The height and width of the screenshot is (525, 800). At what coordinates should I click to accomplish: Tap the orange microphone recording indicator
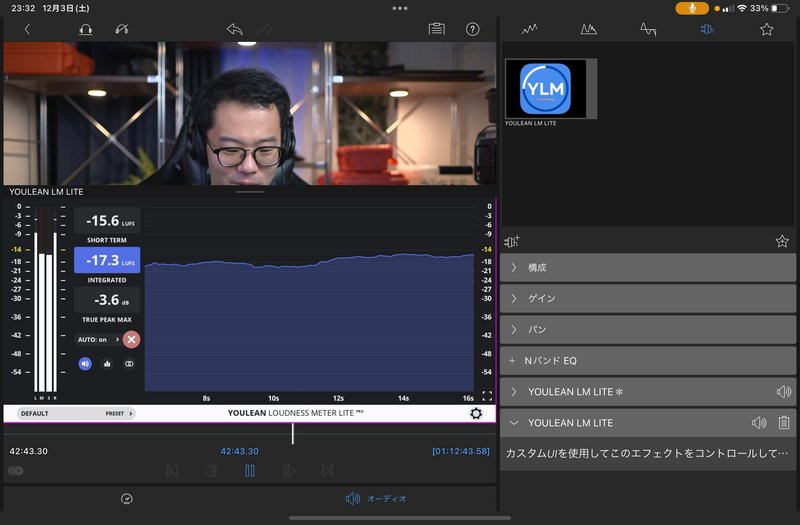[692, 8]
